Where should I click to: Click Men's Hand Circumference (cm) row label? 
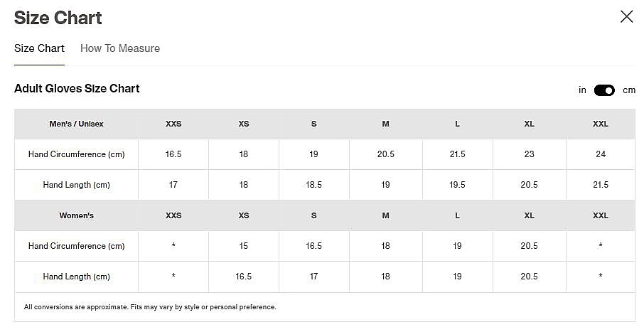click(76, 154)
